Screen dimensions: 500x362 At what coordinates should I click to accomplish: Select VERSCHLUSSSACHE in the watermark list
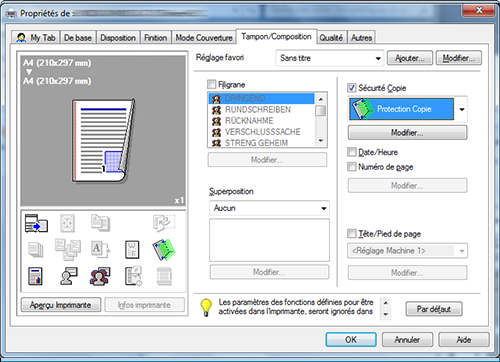pyautogui.click(x=261, y=132)
